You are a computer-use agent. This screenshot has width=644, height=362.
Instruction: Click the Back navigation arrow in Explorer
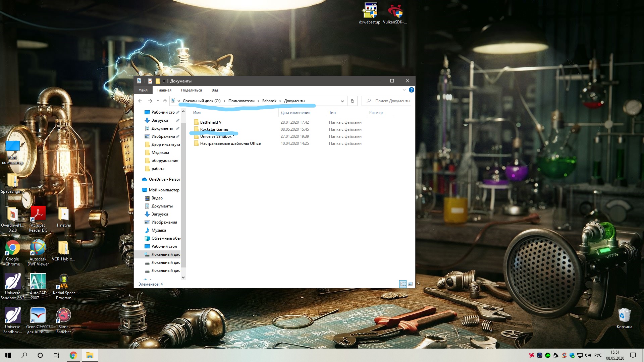click(x=140, y=101)
